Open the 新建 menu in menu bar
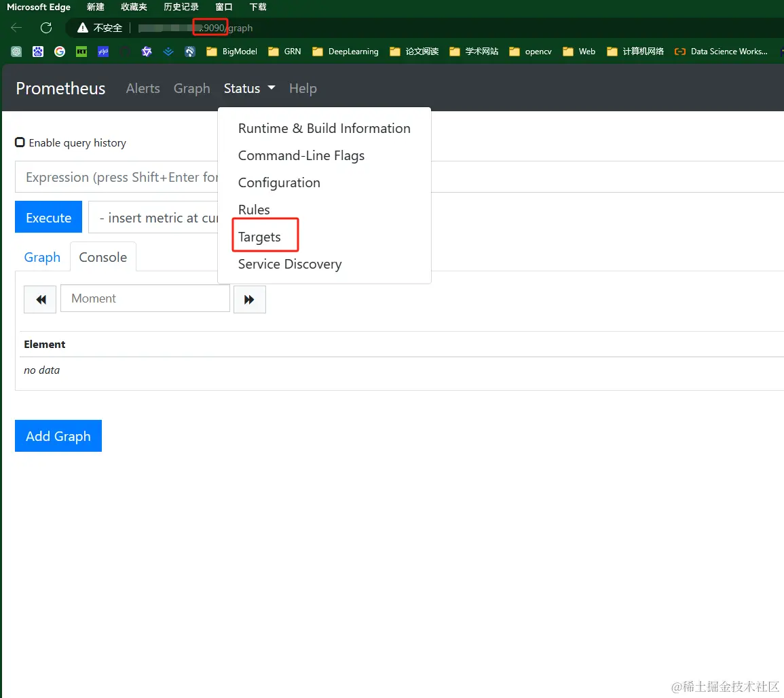The height and width of the screenshot is (698, 784). [x=96, y=7]
